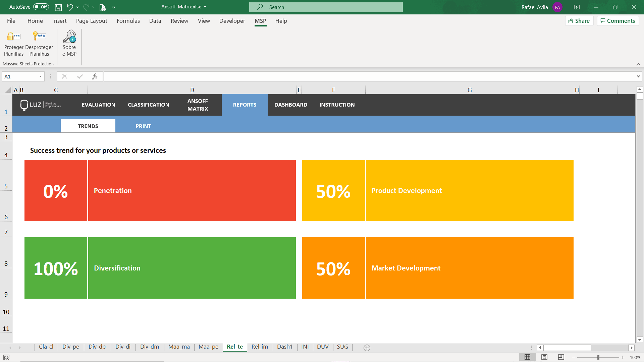Collapse the ribbon with the chevron

pyautogui.click(x=638, y=64)
